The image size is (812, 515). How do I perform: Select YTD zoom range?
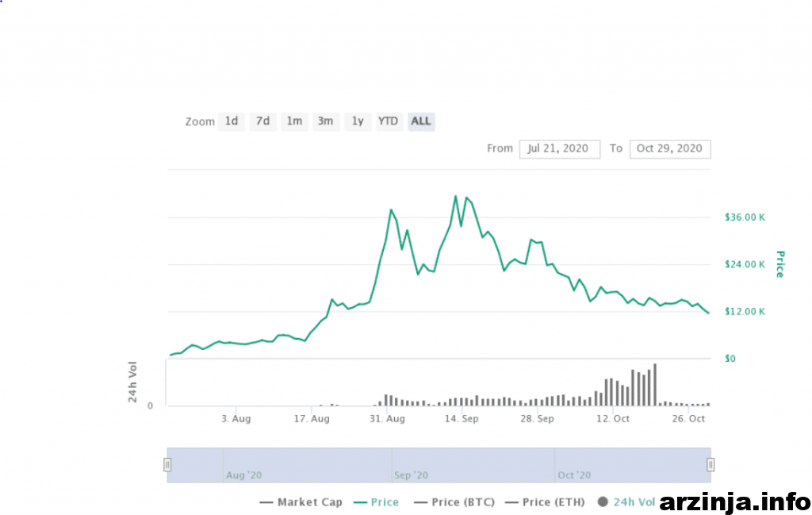(x=388, y=121)
